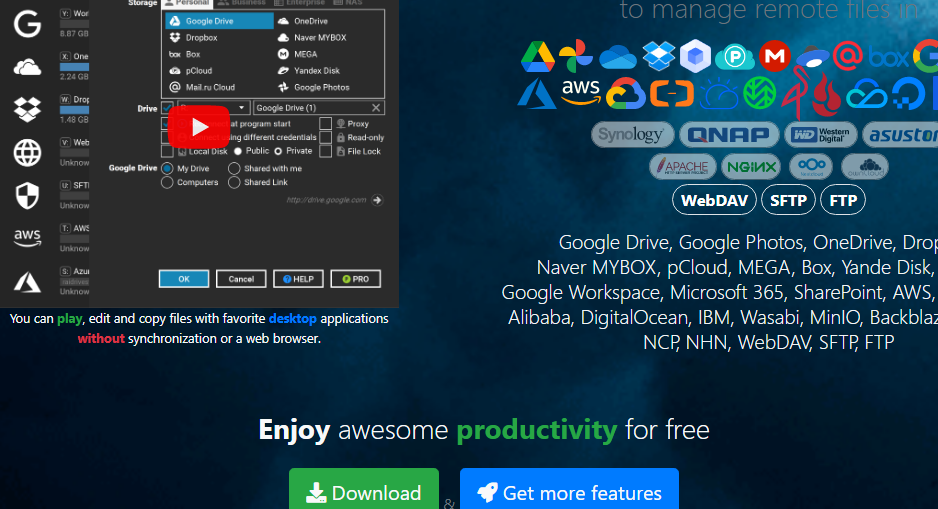
Task: Enable the Local Disk checkbox
Action: click(167, 151)
